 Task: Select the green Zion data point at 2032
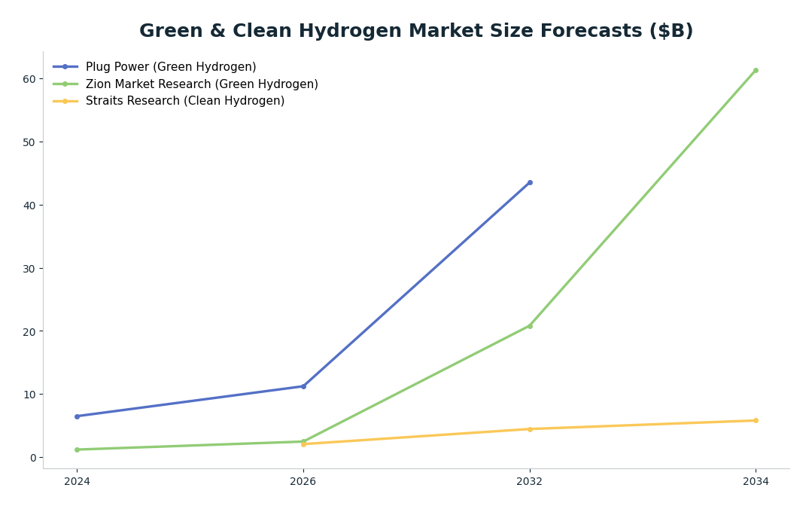pos(530,326)
